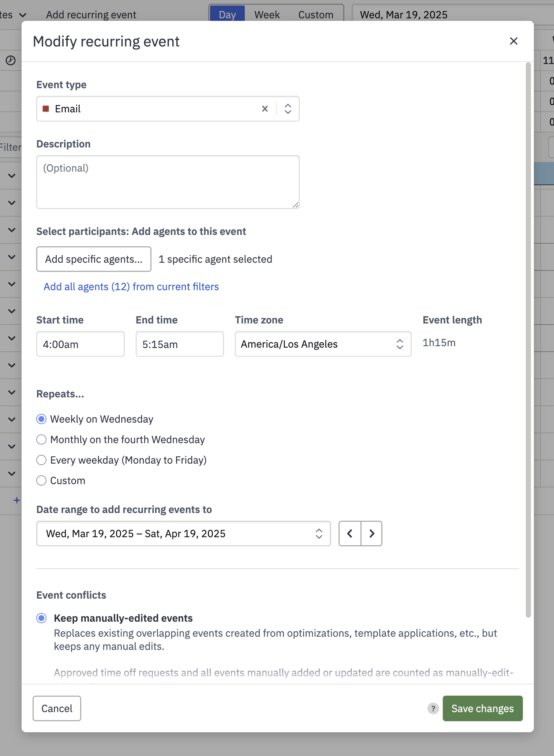Screen dimensions: 554x756
Task: Add all agents (12) from current filters
Action: point(131,287)
